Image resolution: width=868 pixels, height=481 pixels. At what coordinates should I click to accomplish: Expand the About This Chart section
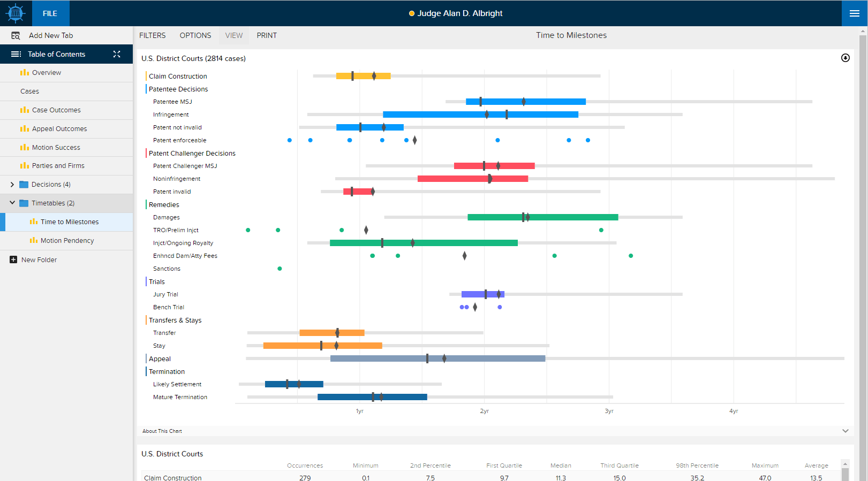pos(846,431)
